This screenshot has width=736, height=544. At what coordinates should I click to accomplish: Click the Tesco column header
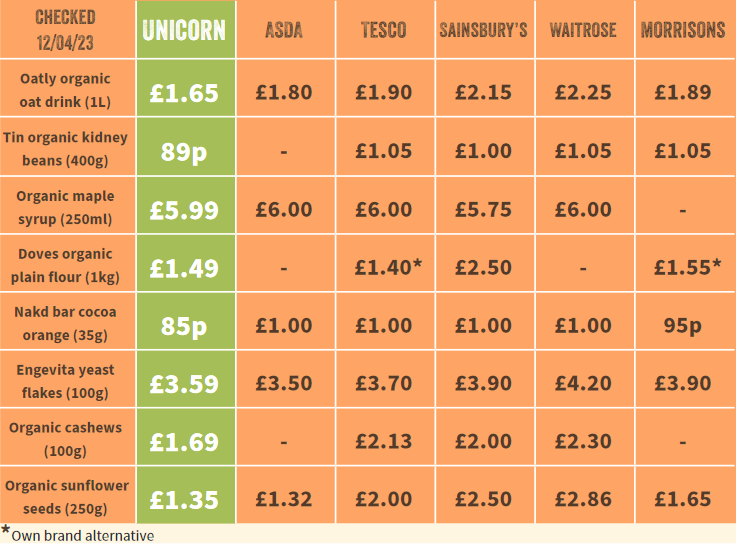(x=384, y=29)
